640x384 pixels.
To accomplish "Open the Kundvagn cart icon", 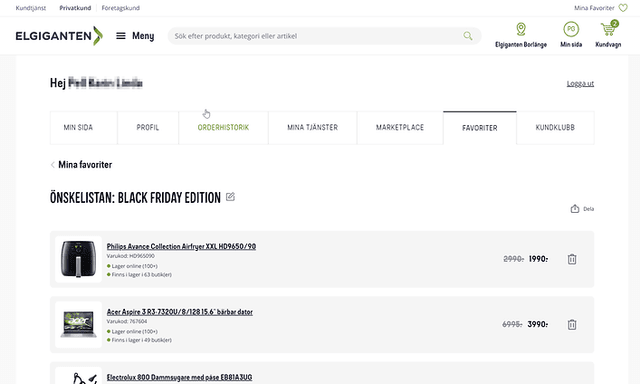I will 608,29.
